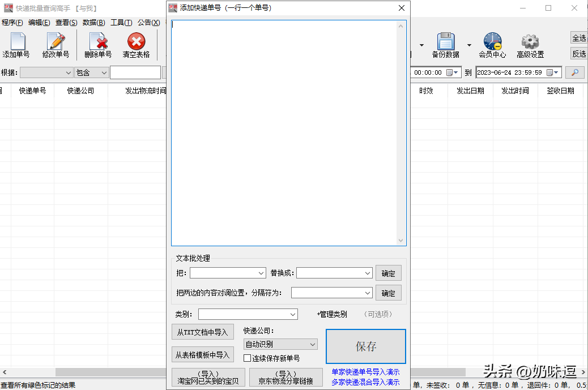Click 确定 beside 分隔符为 field
This screenshot has width=588, height=390.
click(x=388, y=293)
